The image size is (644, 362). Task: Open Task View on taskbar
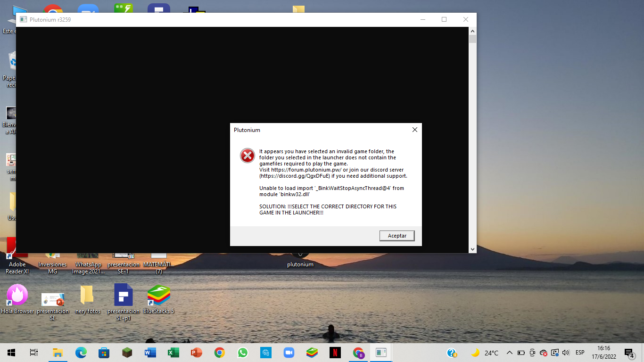(34, 353)
